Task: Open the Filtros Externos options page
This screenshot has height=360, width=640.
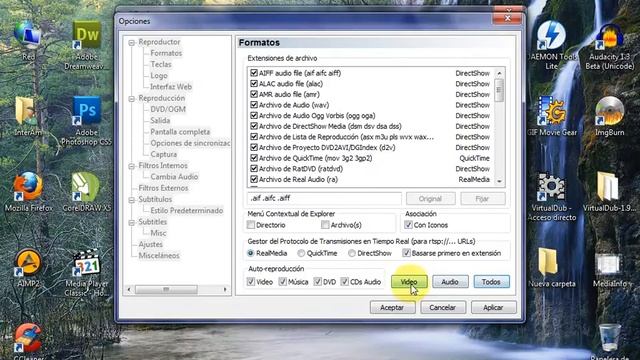Action: (163, 188)
